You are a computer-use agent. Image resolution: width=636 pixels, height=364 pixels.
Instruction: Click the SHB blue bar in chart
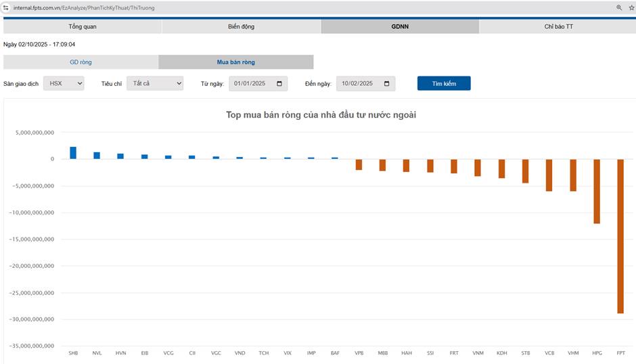tap(73, 153)
